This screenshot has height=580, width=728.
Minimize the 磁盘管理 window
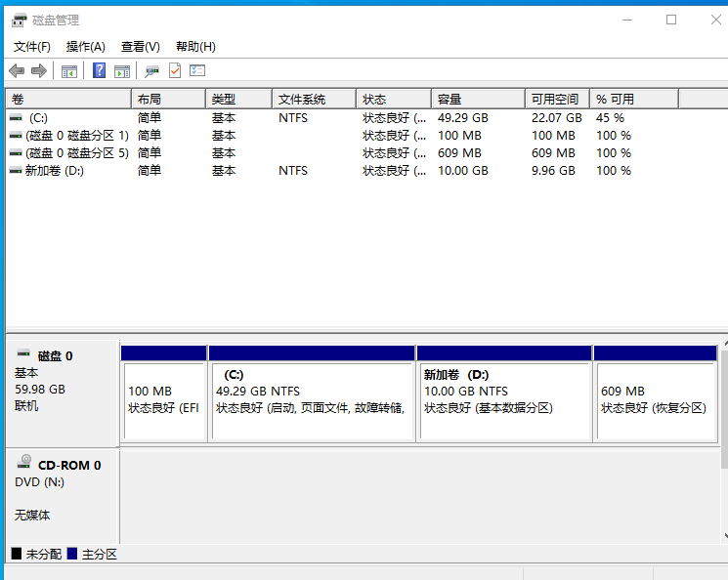[x=627, y=20]
